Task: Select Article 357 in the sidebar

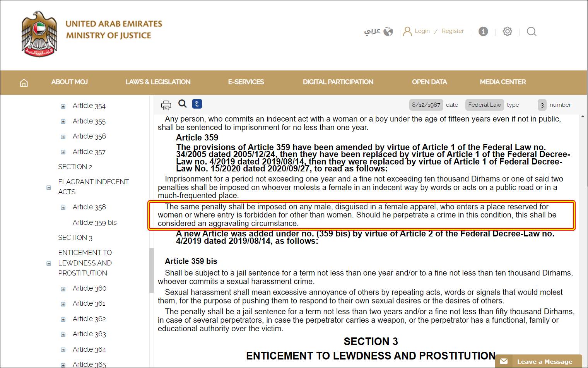Action: pos(89,152)
